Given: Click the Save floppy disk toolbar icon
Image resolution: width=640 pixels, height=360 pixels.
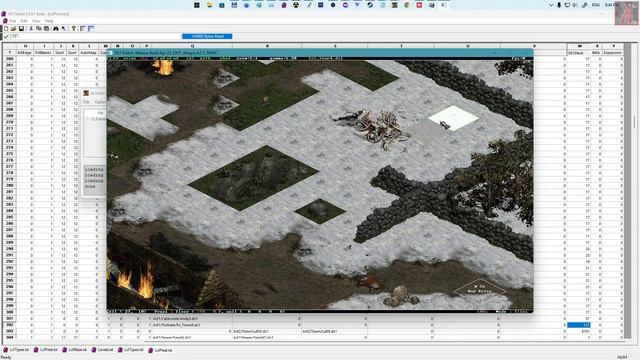Looking at the screenshot, I should [x=21, y=29].
